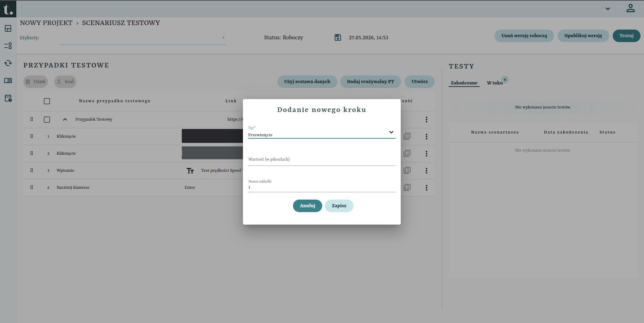This screenshot has width=644, height=323.
Task: Open the scenarios list sidebar icon
Action: pyautogui.click(x=8, y=46)
